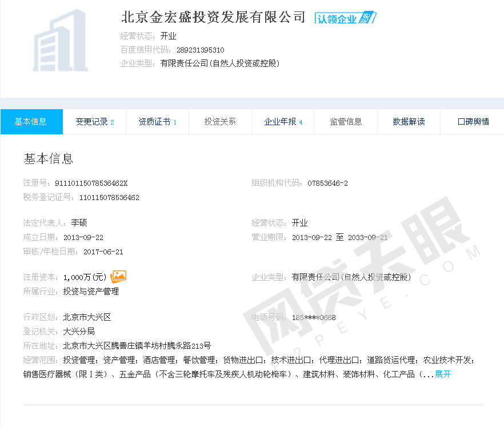Click the masked phone number 185****0668
Screen dimensions: 504x427
pyautogui.click(x=314, y=318)
